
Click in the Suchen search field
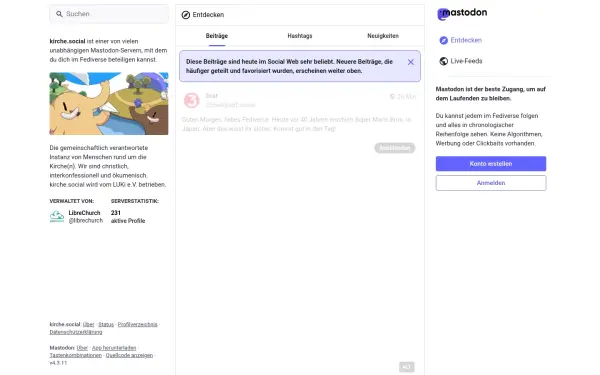109,14
